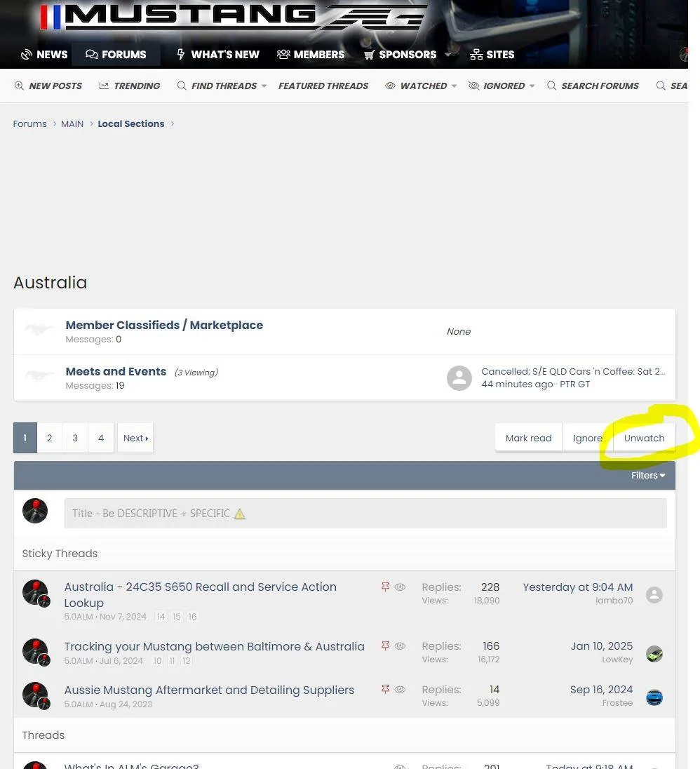
Task: Click the Members people icon
Action: [x=283, y=55]
